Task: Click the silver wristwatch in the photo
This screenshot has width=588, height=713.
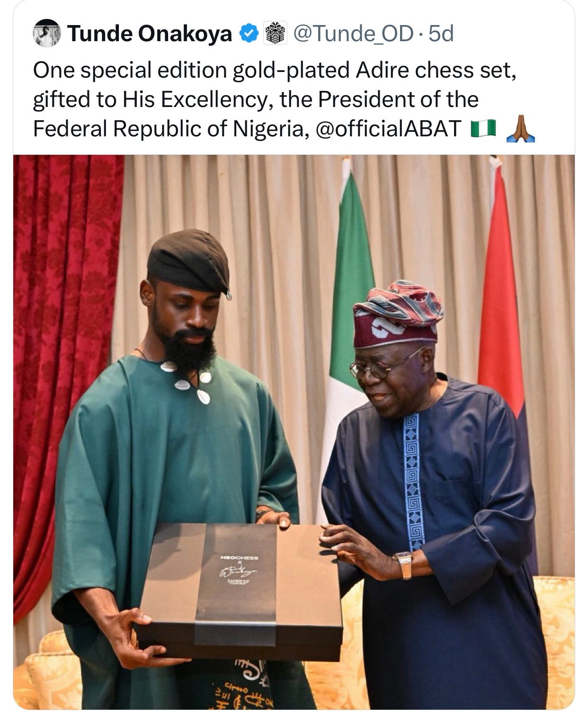Action: [404, 565]
